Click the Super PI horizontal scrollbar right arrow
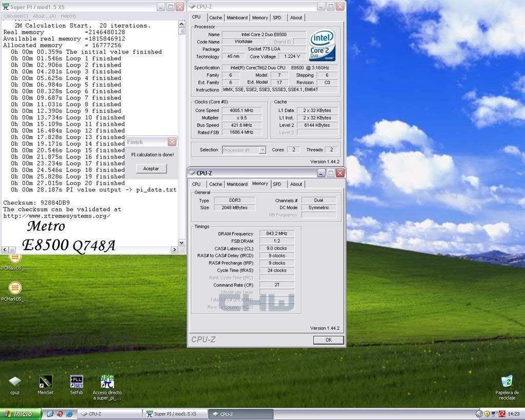Image resolution: width=525 pixels, height=420 pixels. 174,250
